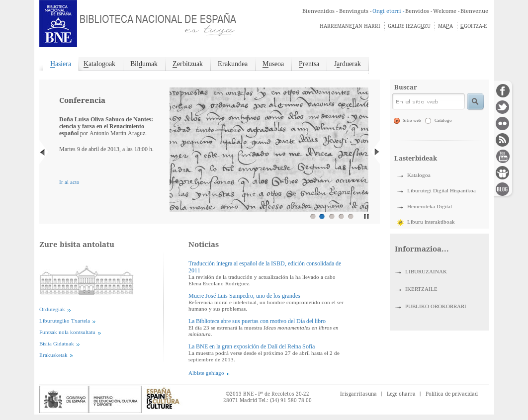Open the Katalogoak tab
The height and width of the screenshot is (420, 528).
pyautogui.click(x=99, y=64)
